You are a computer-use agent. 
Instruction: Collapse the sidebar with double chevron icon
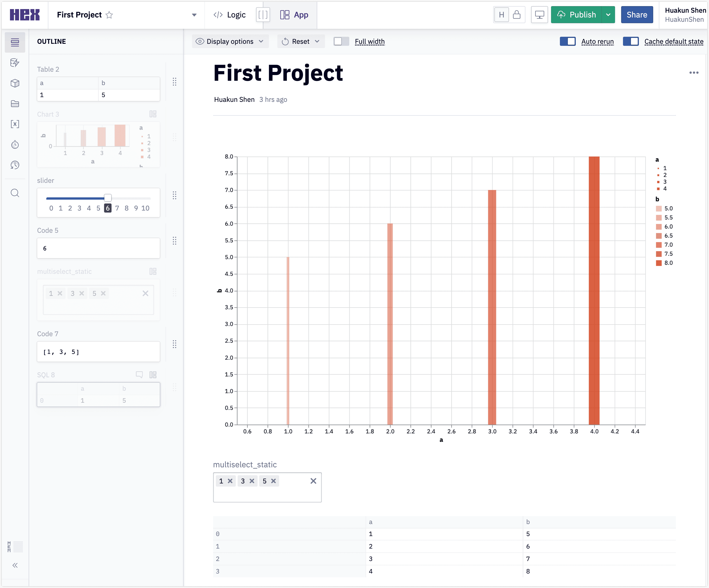(x=15, y=565)
